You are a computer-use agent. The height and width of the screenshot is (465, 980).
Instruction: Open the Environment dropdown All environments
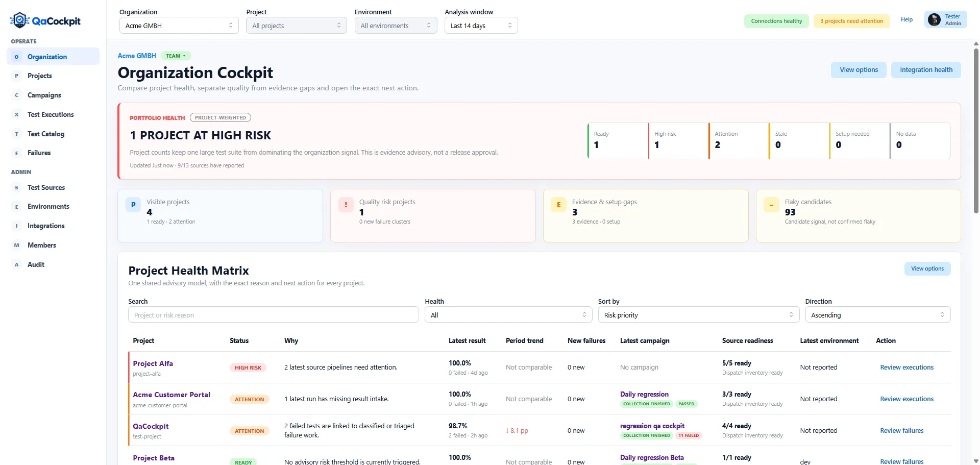click(396, 26)
